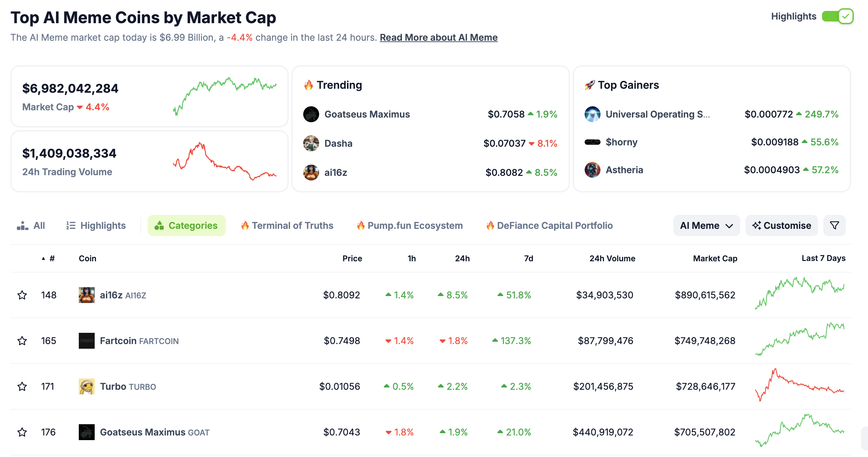Click the Turbo coin logo
This screenshot has width=868, height=457.
click(87, 386)
